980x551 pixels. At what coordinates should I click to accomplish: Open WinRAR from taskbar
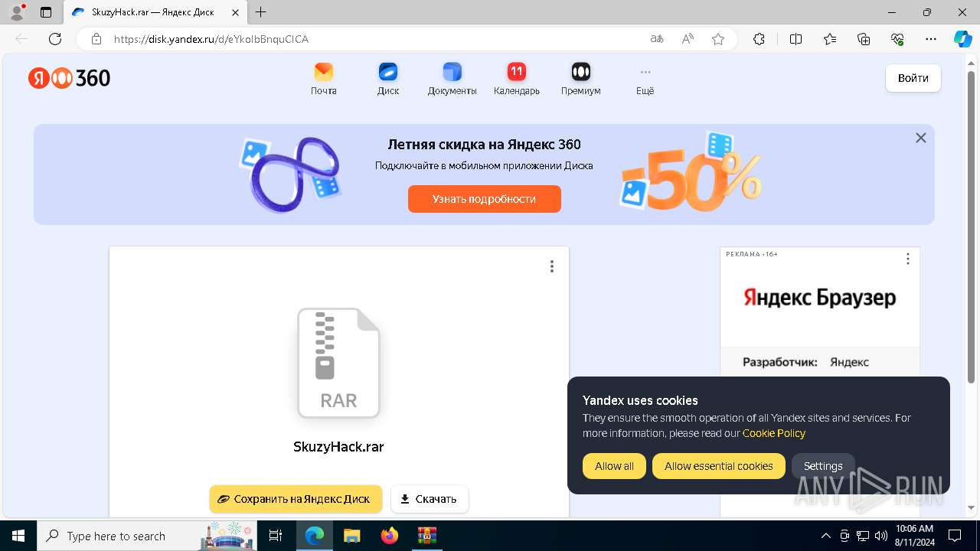coord(426,536)
